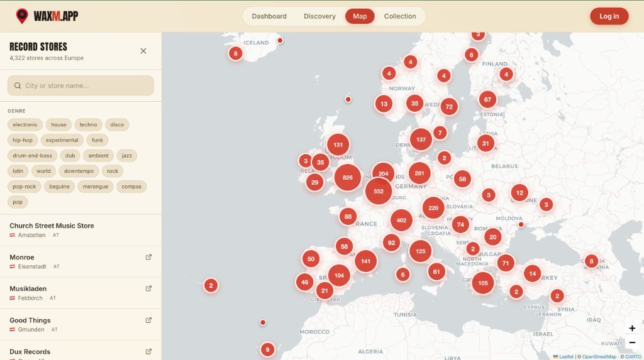This screenshot has height=360, width=644.
Task: Click the 402 stores cluster marker
Action: tap(401, 220)
